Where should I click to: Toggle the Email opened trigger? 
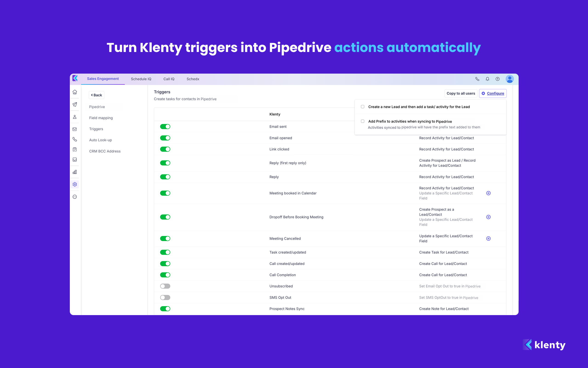click(165, 138)
